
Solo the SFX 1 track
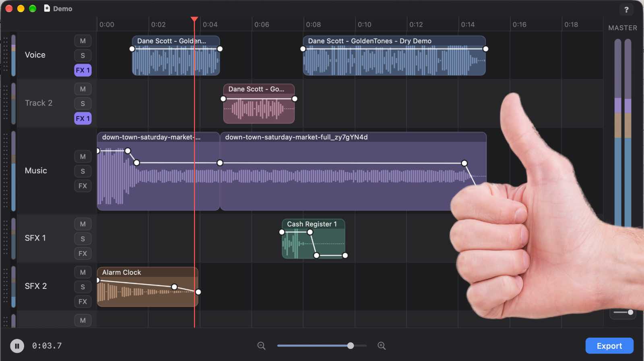[x=83, y=239]
